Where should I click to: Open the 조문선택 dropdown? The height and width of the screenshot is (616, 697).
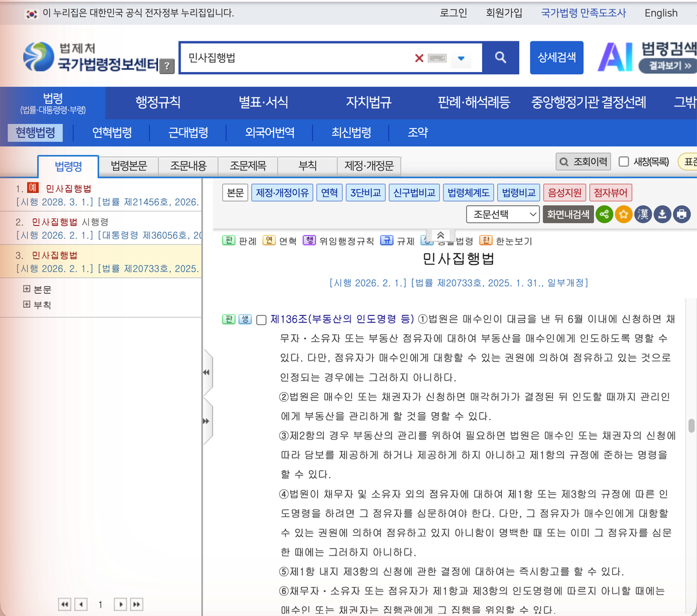[503, 214]
